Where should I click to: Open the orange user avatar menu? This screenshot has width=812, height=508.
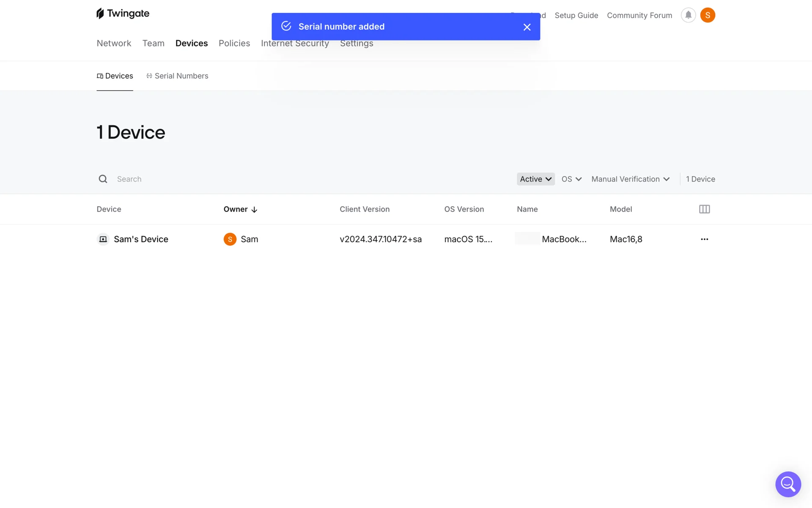point(708,15)
